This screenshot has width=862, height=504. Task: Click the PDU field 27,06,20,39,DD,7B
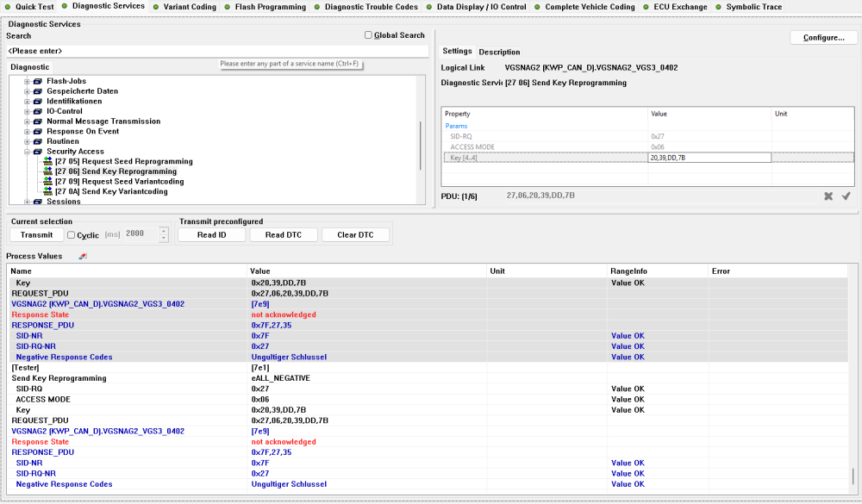661,196
